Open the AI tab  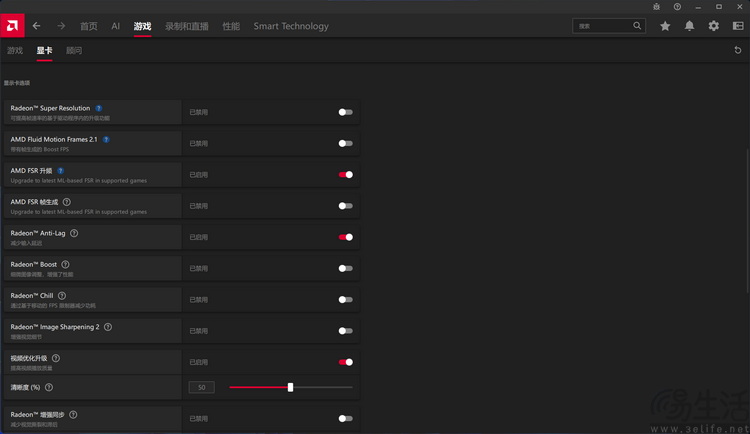point(115,26)
